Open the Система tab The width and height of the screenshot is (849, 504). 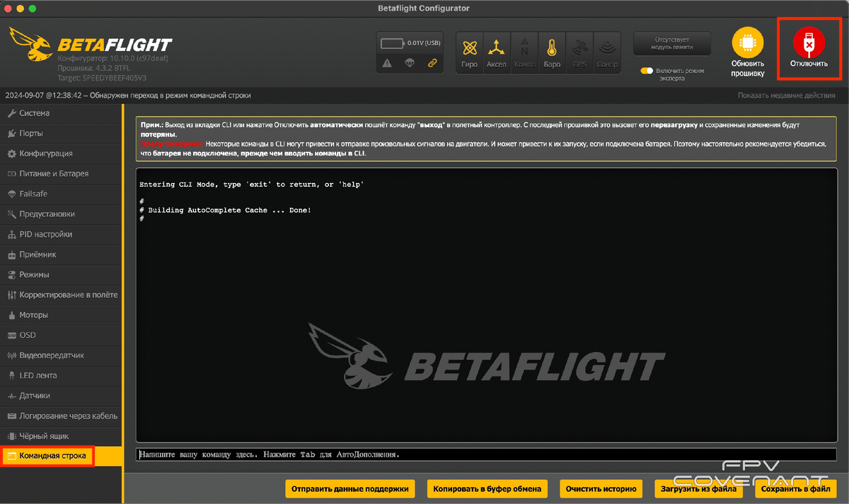click(62, 113)
